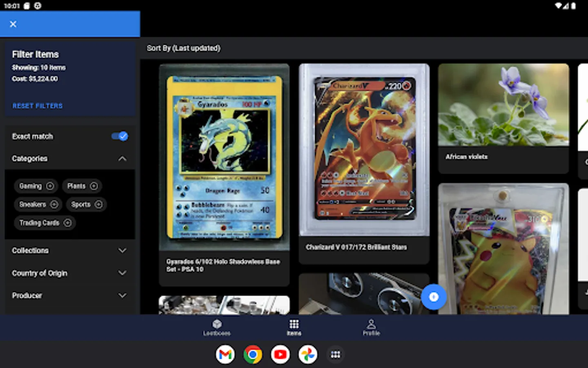
Task: Select the Charizard V 017/172 Brilliant Stars title
Action: 356,247
